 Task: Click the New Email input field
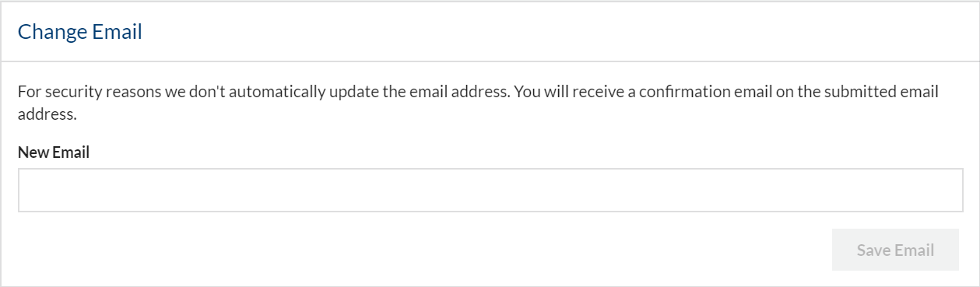click(490, 190)
